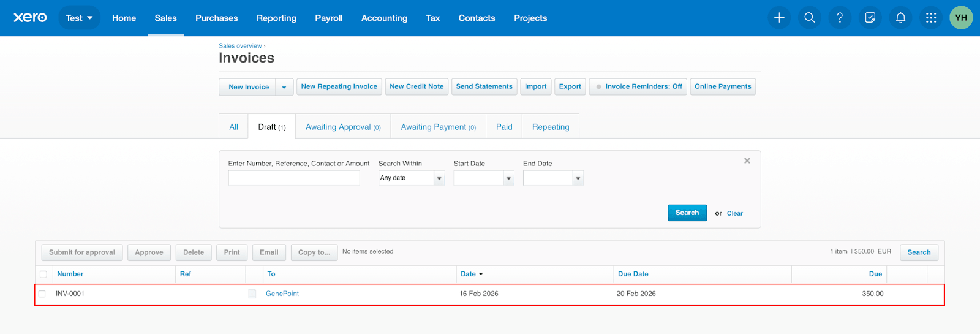Click the file icon beside GenePoint
The width and height of the screenshot is (980, 334).
[252, 294]
